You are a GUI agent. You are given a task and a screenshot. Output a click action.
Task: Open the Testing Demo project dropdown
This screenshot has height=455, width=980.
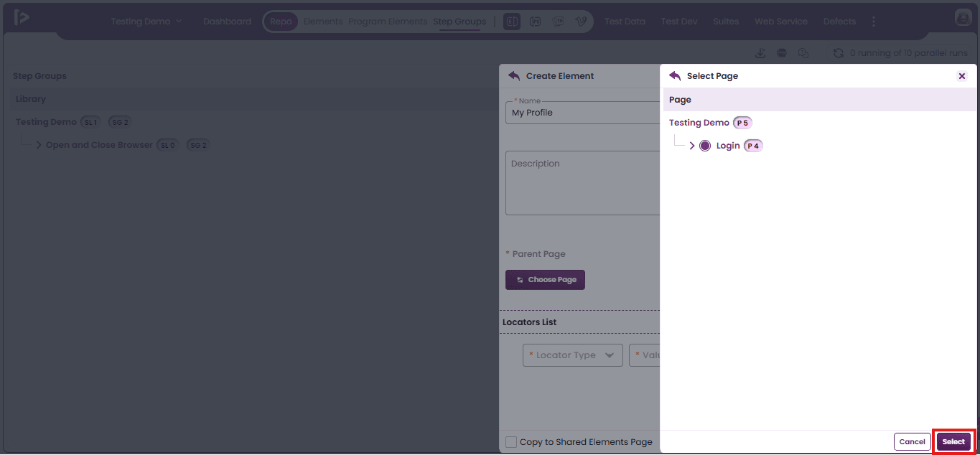[x=146, y=22]
